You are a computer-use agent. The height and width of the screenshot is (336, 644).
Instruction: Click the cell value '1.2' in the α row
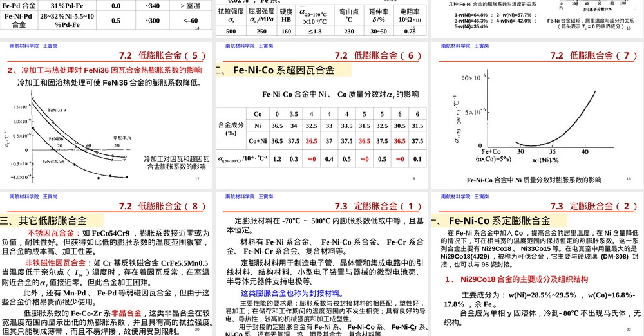[277, 159]
